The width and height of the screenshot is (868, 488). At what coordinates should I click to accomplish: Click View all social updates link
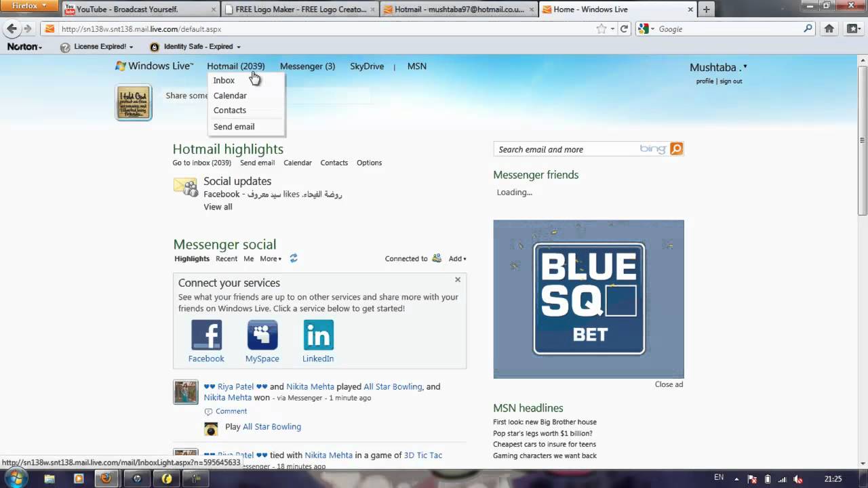(x=218, y=207)
